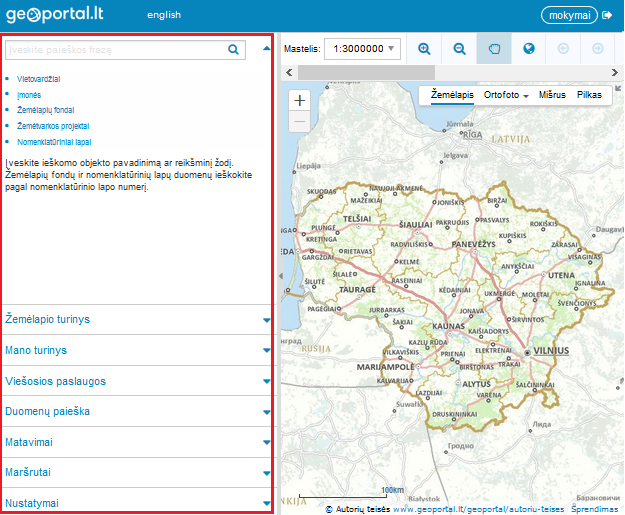The image size is (625, 515).
Task: Click the zoom in magnifier tool
Action: click(x=424, y=48)
